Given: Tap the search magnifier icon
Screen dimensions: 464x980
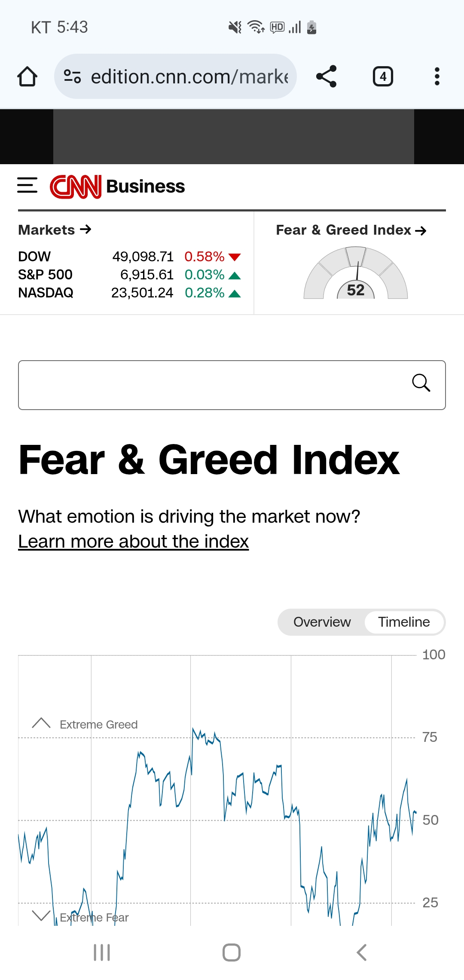Looking at the screenshot, I should 421,383.
